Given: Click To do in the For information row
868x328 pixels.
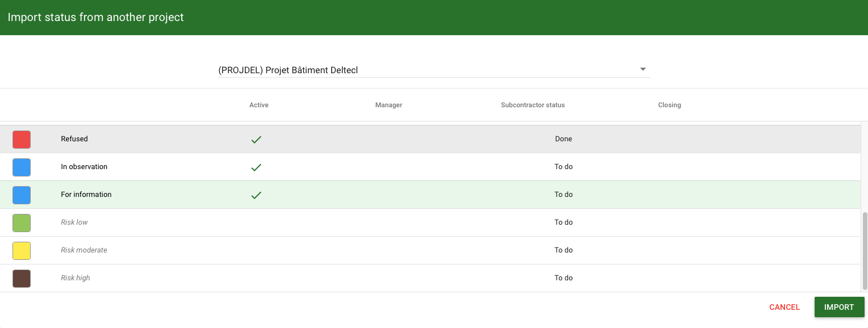Looking at the screenshot, I should [564, 194].
